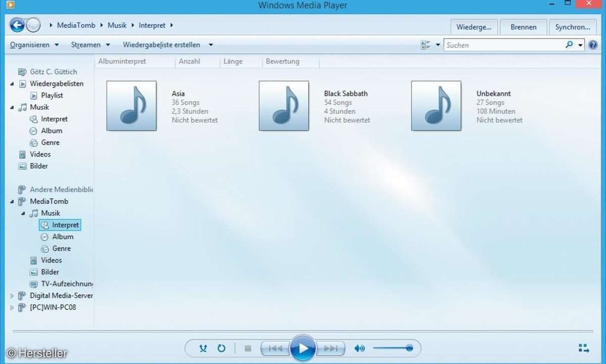Collapse the MediaTomb server node
The width and height of the screenshot is (606, 364).
[12, 202]
